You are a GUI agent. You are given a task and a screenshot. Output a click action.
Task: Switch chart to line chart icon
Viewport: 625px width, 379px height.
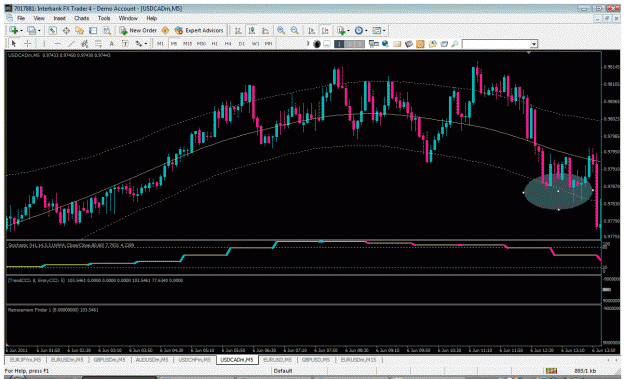[265, 30]
